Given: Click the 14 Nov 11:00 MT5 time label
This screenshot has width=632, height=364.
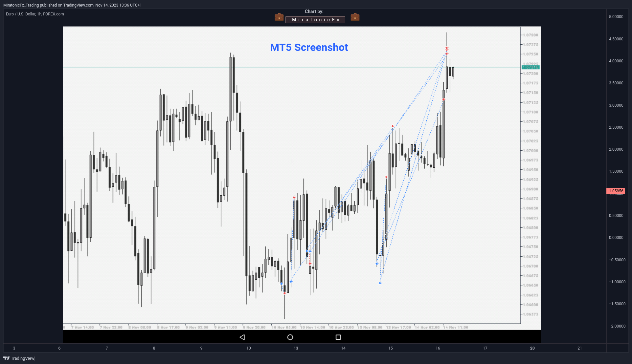Looking at the screenshot, I should 456,327.
